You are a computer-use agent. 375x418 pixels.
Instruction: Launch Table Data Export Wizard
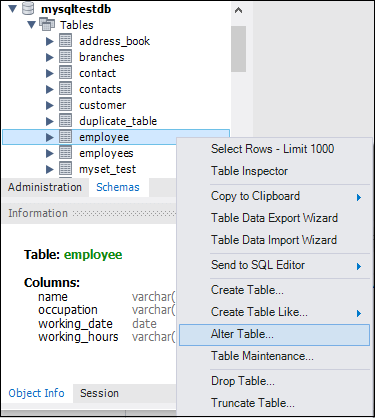(x=275, y=218)
